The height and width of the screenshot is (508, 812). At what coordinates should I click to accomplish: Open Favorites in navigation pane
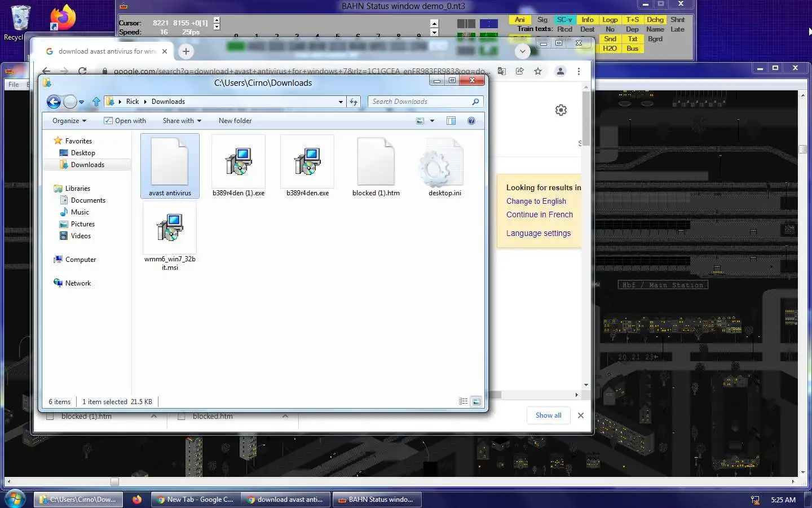pyautogui.click(x=78, y=141)
